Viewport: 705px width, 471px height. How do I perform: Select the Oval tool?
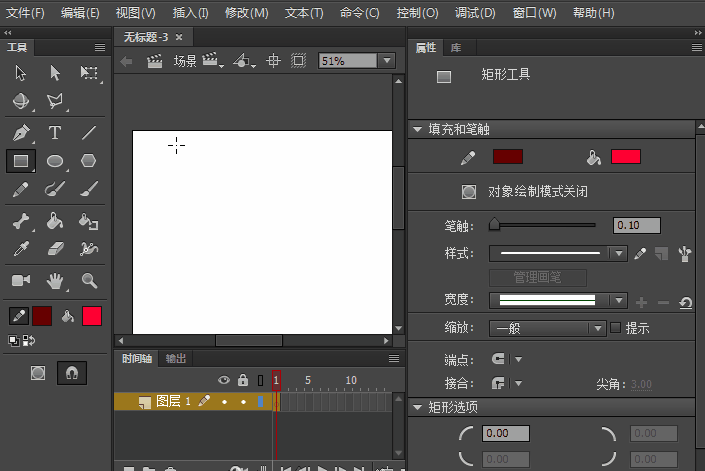coord(55,161)
